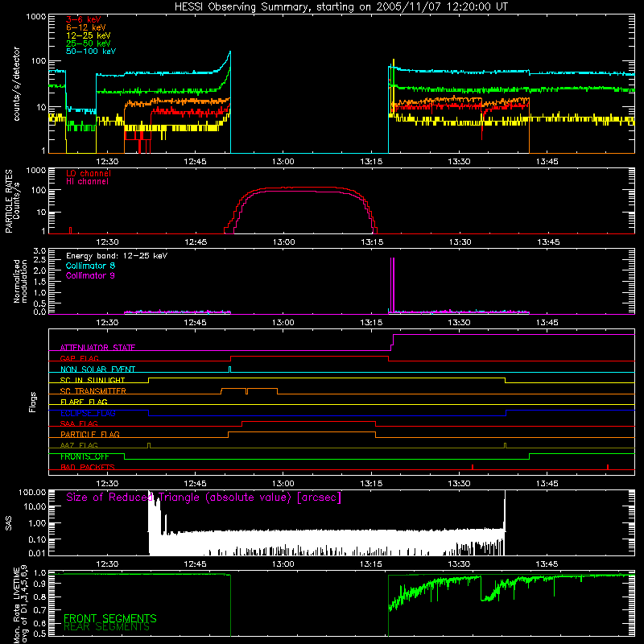Viewport: 644px width, 644px height.
Task: Click the 'PARTICLE_FLAG' label
Action: (90, 434)
